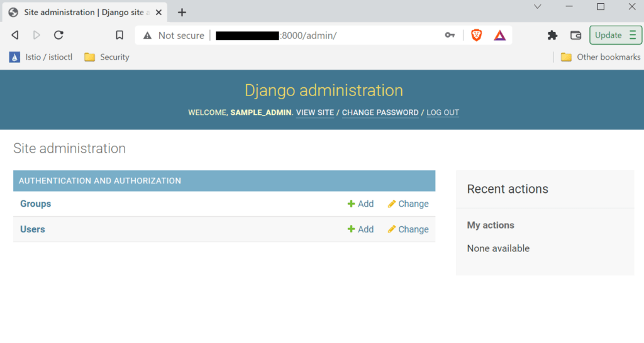Viewport: 644px width, 343px height.
Task: Open the Brave Shields lion icon
Action: coord(477,35)
